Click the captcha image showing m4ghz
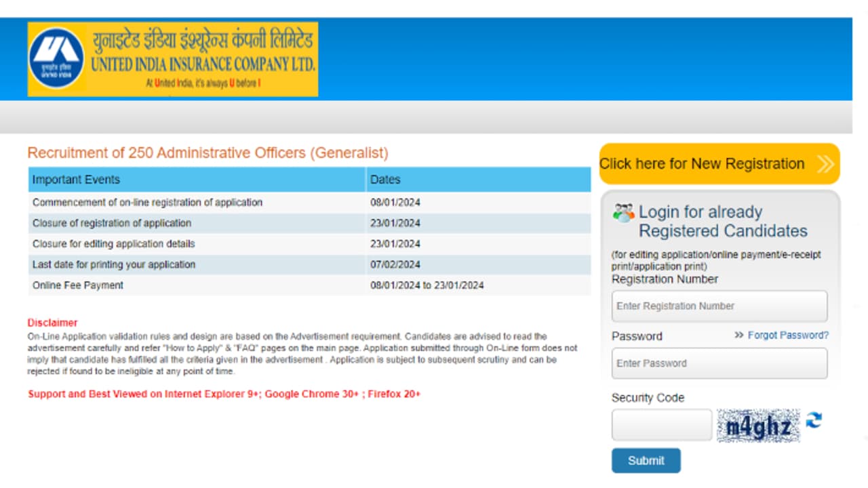This screenshot has height=488, width=868. point(758,424)
